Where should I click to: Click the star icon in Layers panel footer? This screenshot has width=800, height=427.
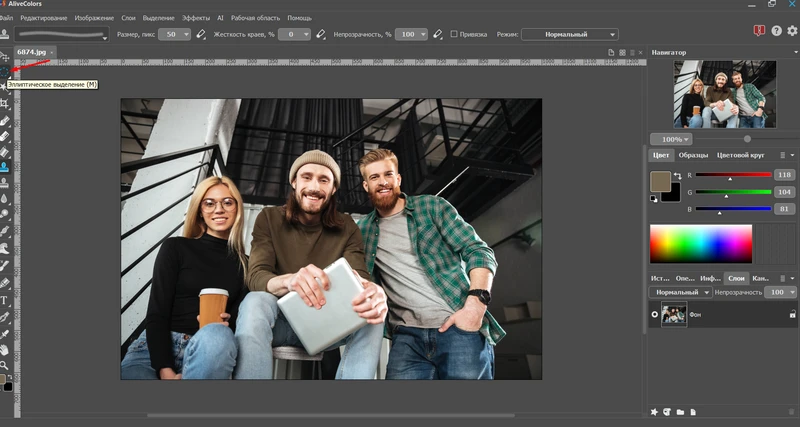point(654,412)
